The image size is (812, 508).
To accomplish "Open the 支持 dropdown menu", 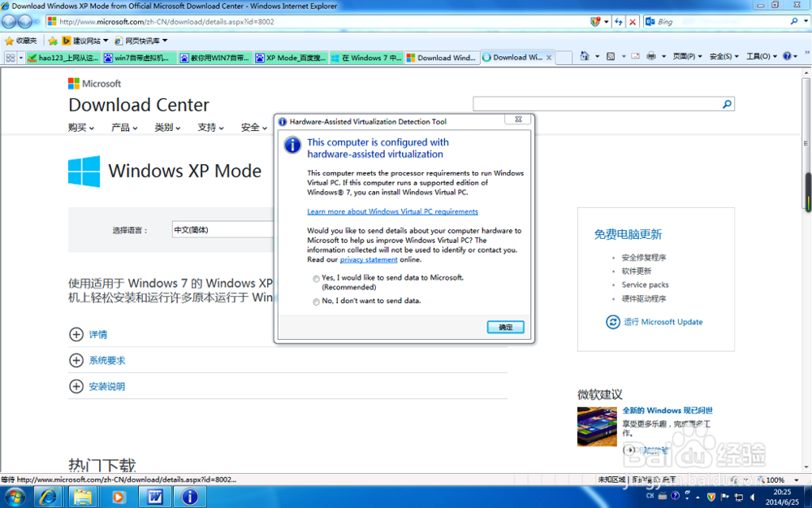I will [210, 127].
